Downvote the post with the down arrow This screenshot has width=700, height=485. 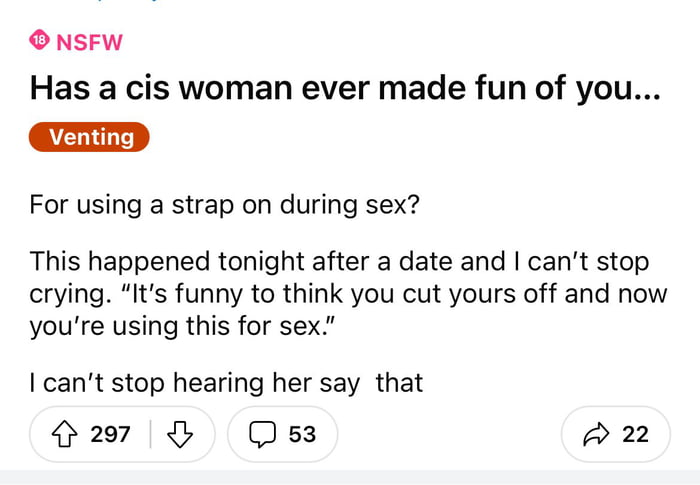pos(180,434)
